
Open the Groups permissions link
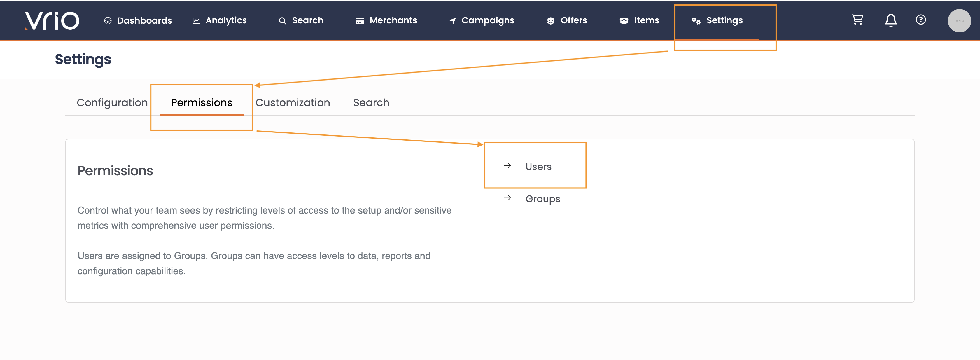pos(542,199)
